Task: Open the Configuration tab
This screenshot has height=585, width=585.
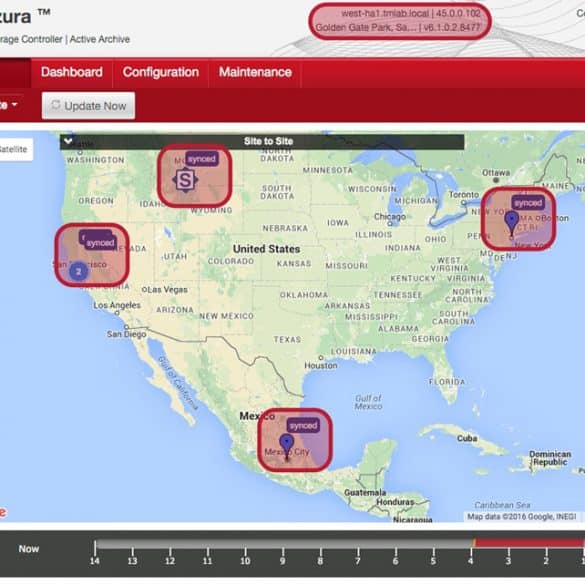Action: point(161,72)
